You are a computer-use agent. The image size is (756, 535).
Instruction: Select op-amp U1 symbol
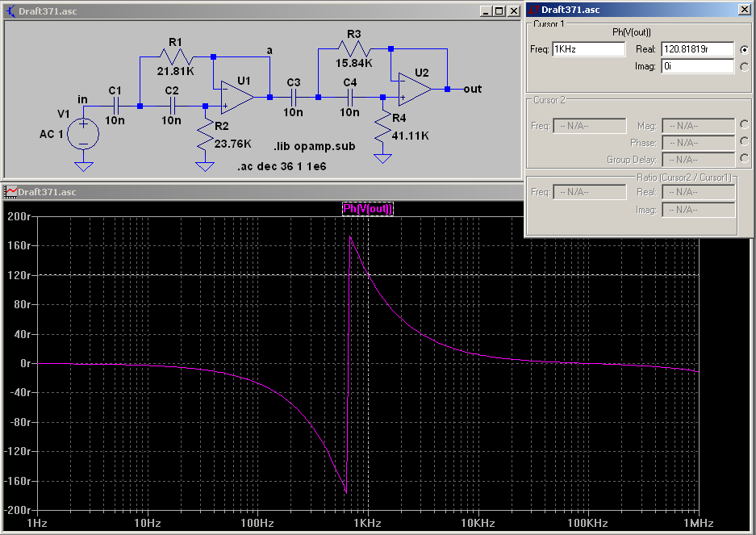[237, 98]
